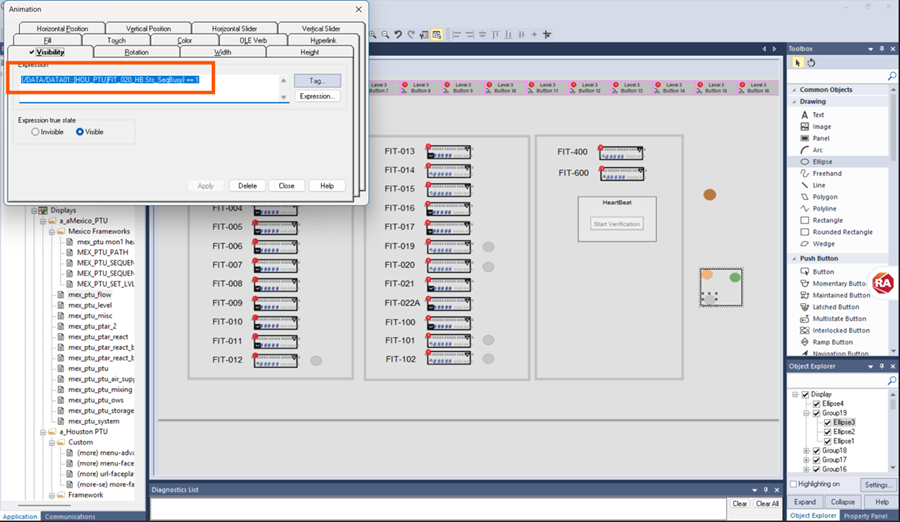Viewport: 900px width, 522px height.
Task: Switch to the Width animation tab
Action: (x=223, y=52)
